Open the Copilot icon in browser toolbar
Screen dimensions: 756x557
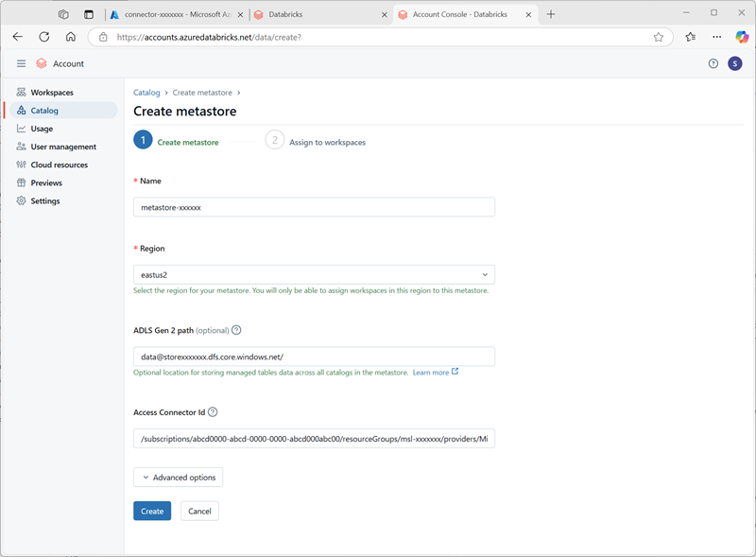coord(742,37)
